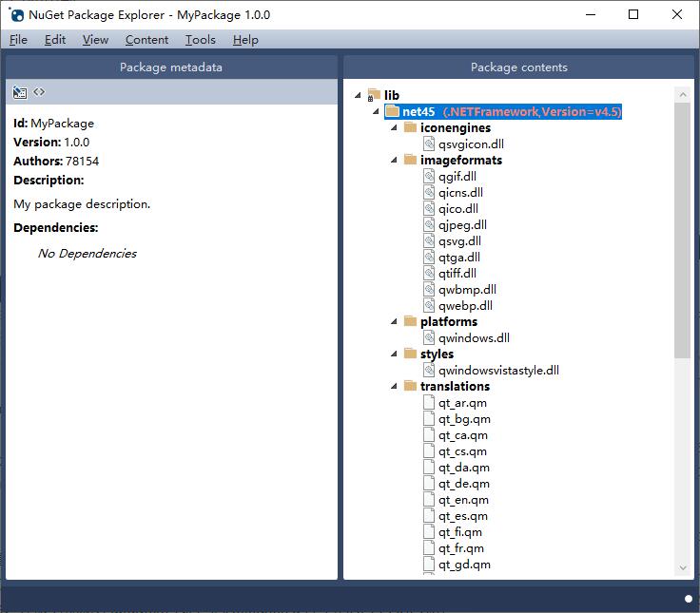Viewport: 700px width, 613px height.
Task: Open the Edit menu
Action: [55, 40]
